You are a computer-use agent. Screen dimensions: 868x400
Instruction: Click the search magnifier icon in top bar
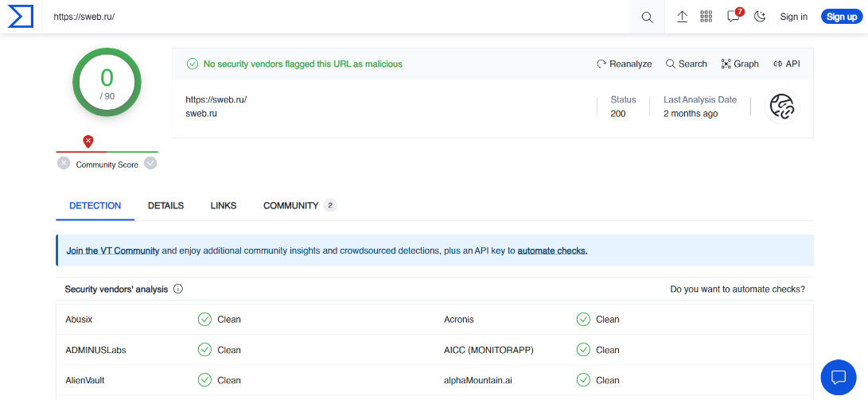647,17
